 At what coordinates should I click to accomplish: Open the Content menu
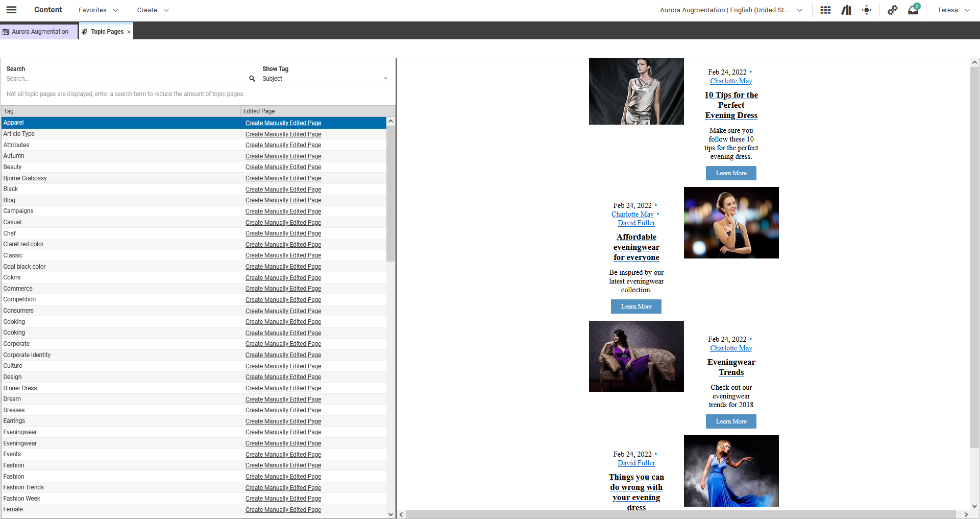pos(48,10)
